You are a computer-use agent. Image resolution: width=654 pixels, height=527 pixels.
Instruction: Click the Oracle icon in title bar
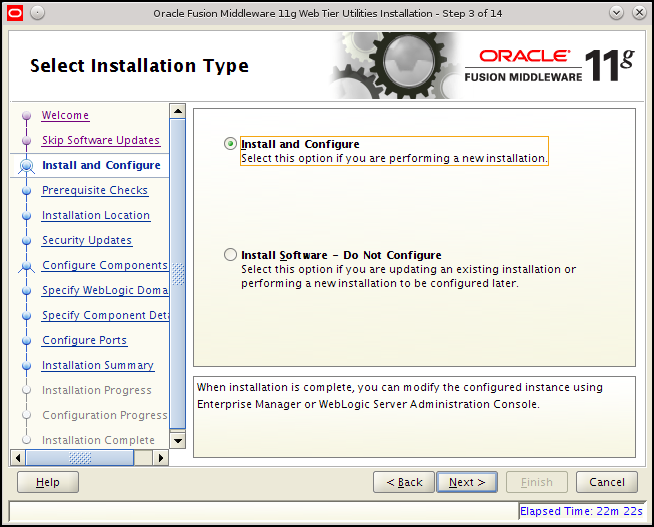[15, 13]
